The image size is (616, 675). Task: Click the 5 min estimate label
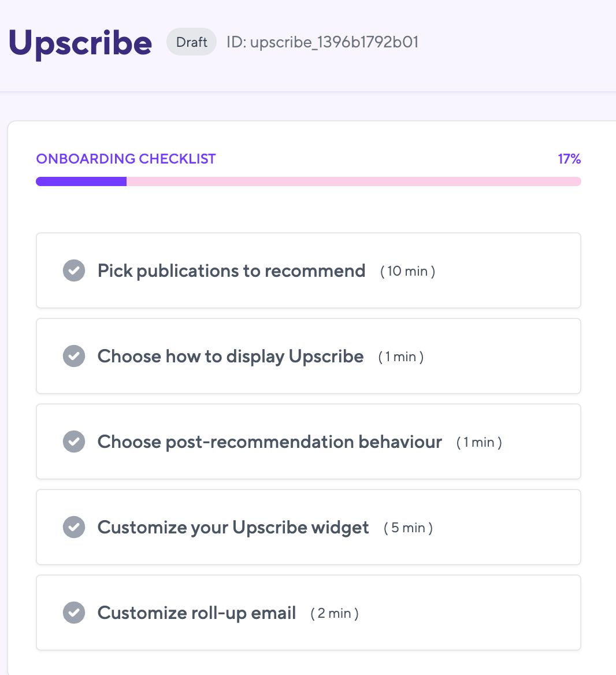[x=408, y=528]
